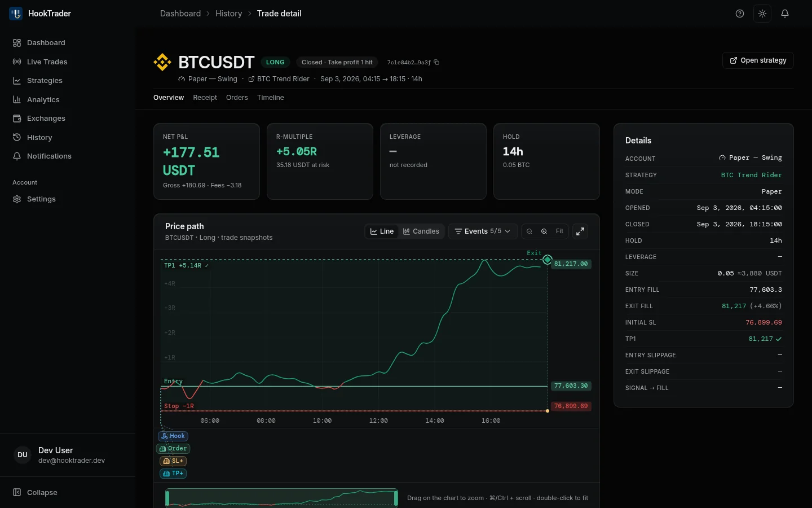
Task: Copy the trade ID with clipboard icon
Action: click(x=436, y=62)
